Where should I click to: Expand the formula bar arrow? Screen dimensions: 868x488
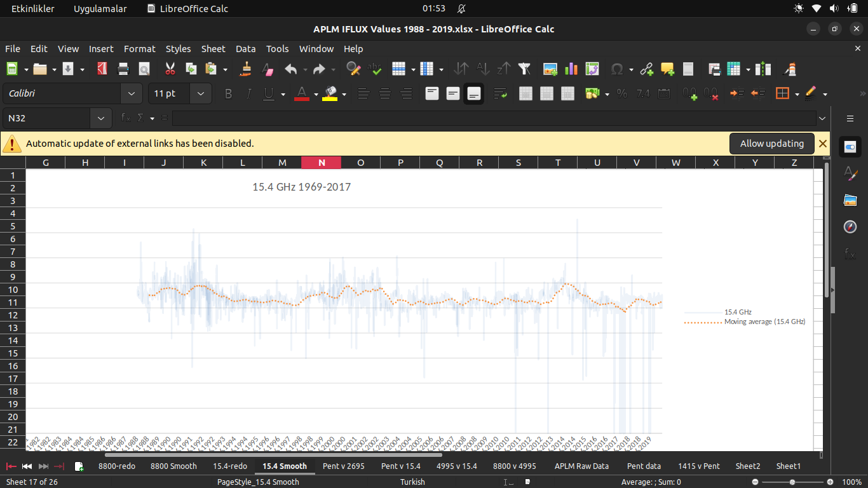[x=823, y=118]
